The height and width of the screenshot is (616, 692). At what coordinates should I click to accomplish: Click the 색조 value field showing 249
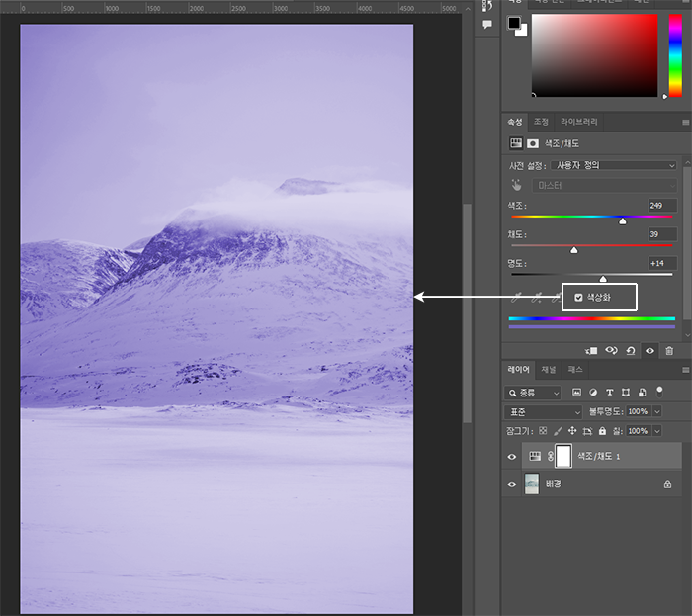[662, 206]
